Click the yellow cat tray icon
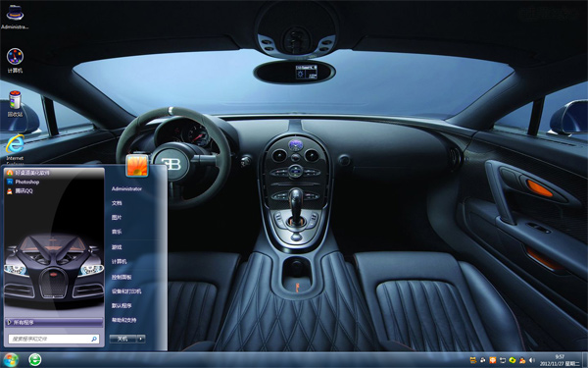Screen dimensions: 588x368 click(x=473, y=360)
